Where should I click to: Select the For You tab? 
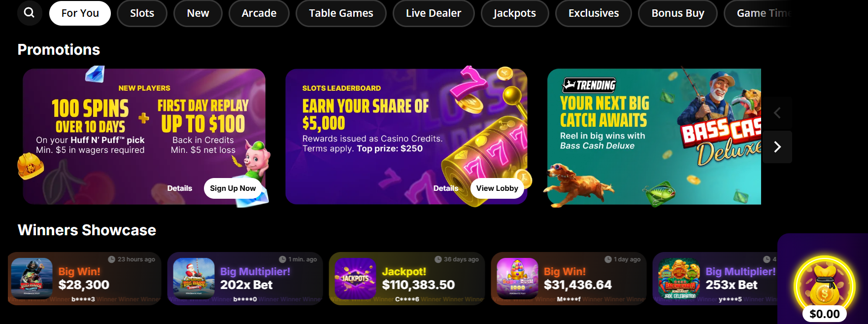click(80, 13)
